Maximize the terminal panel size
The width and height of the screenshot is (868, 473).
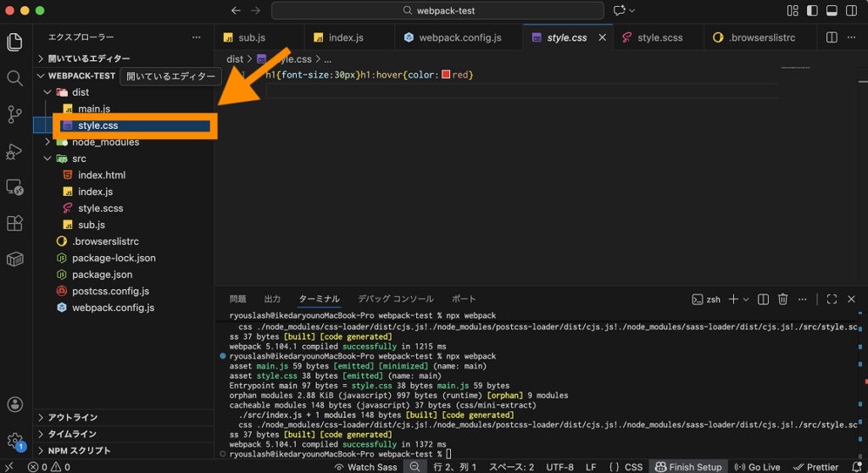click(832, 299)
